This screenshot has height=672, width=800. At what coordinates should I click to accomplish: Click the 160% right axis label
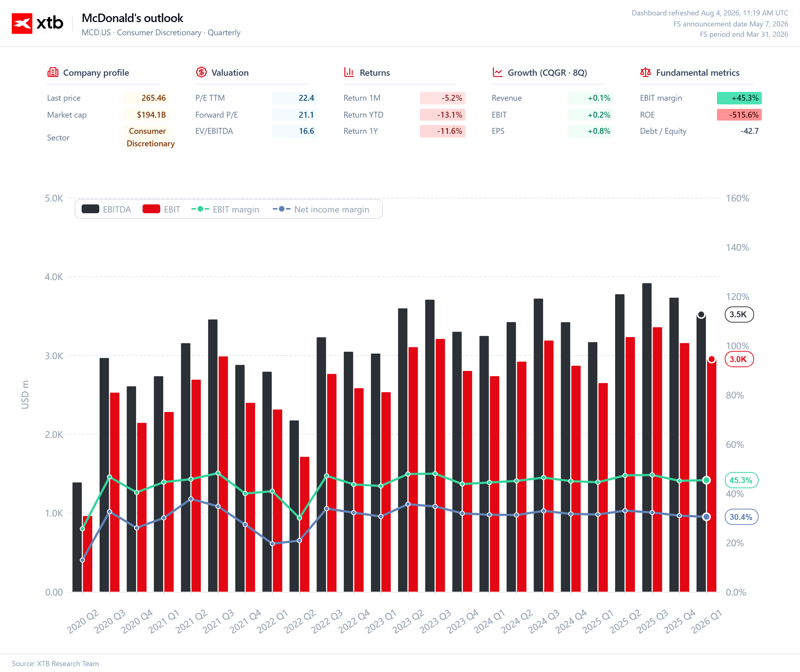pyautogui.click(x=737, y=198)
